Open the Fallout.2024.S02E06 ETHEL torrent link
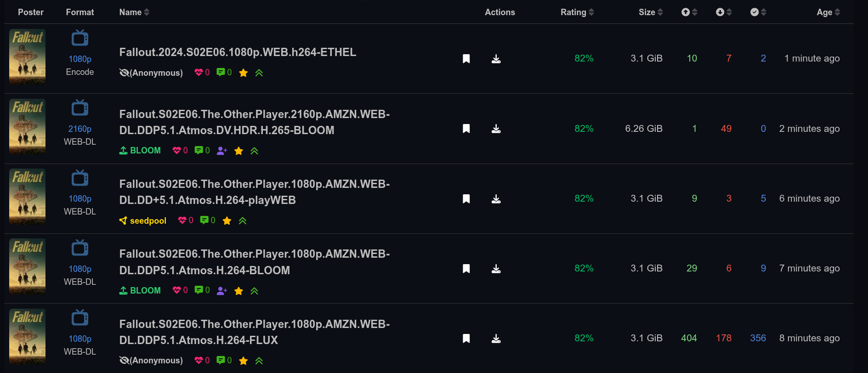 coord(238,52)
